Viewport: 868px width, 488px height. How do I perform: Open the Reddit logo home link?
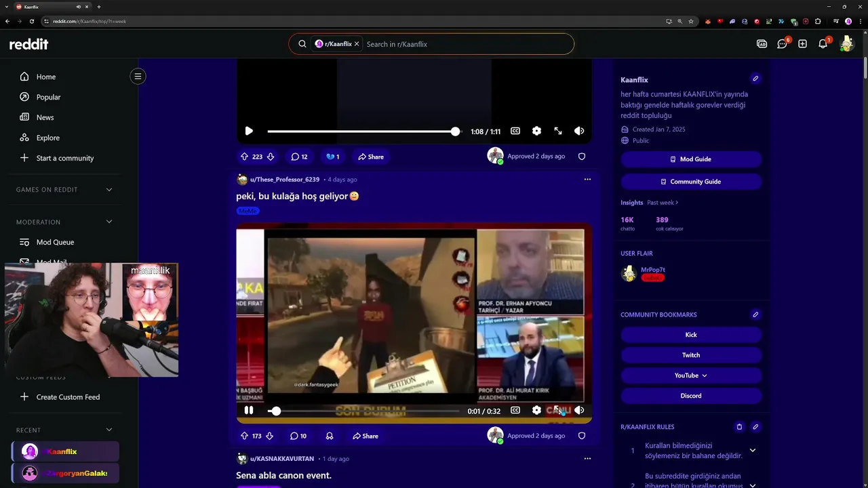28,44
